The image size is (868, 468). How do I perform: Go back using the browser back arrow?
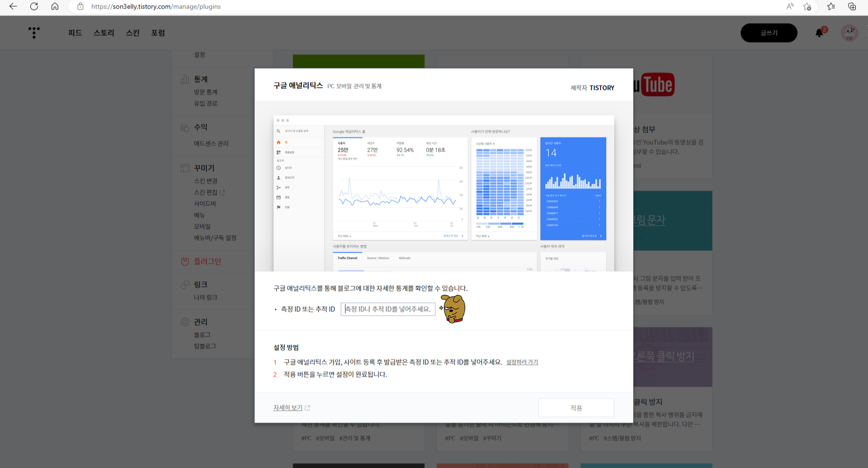[13, 7]
